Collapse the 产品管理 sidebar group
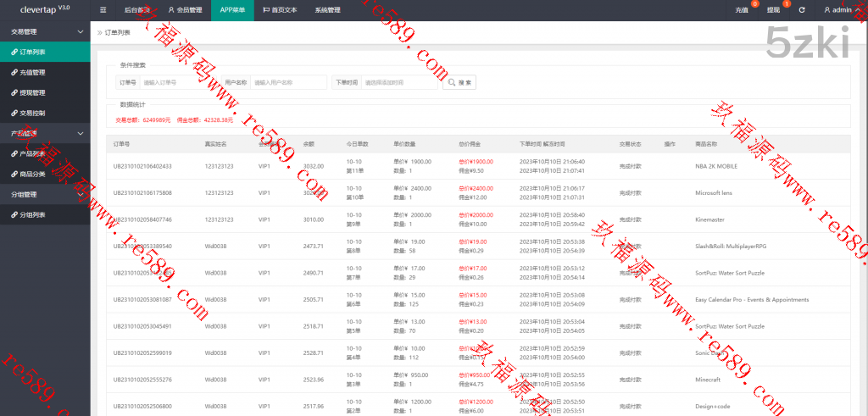 80,133
